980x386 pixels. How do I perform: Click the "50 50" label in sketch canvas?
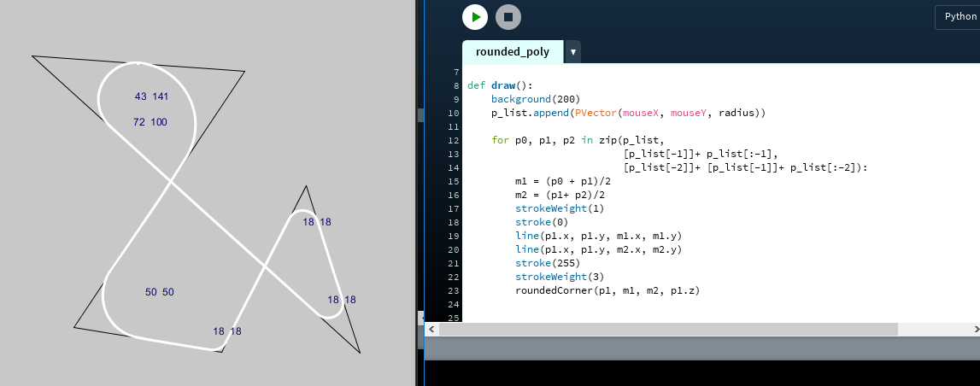pyautogui.click(x=159, y=292)
